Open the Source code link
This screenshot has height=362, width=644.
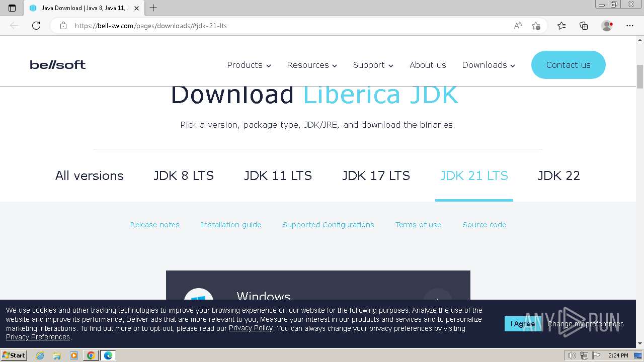point(484,225)
